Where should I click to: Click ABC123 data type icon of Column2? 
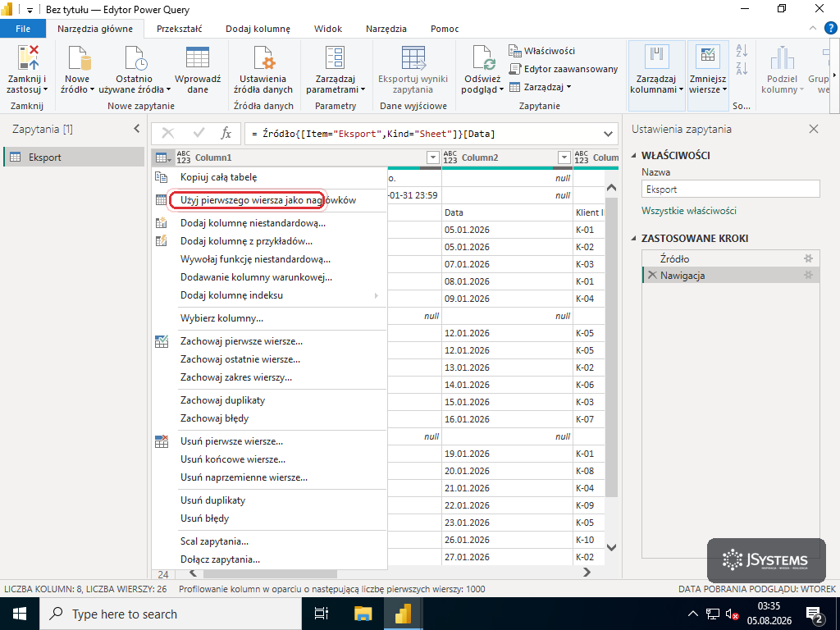[x=450, y=157]
